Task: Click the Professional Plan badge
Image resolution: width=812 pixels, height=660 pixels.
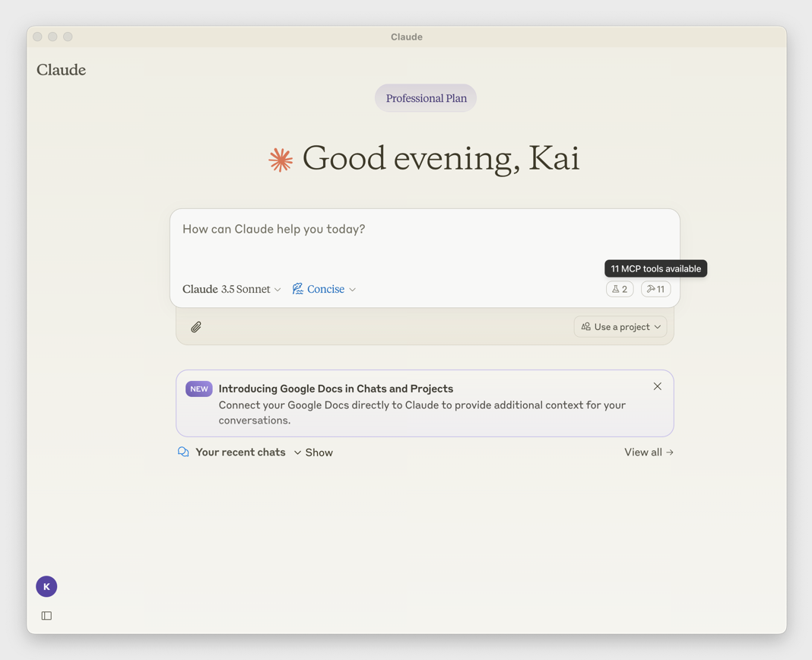Action: (x=426, y=98)
